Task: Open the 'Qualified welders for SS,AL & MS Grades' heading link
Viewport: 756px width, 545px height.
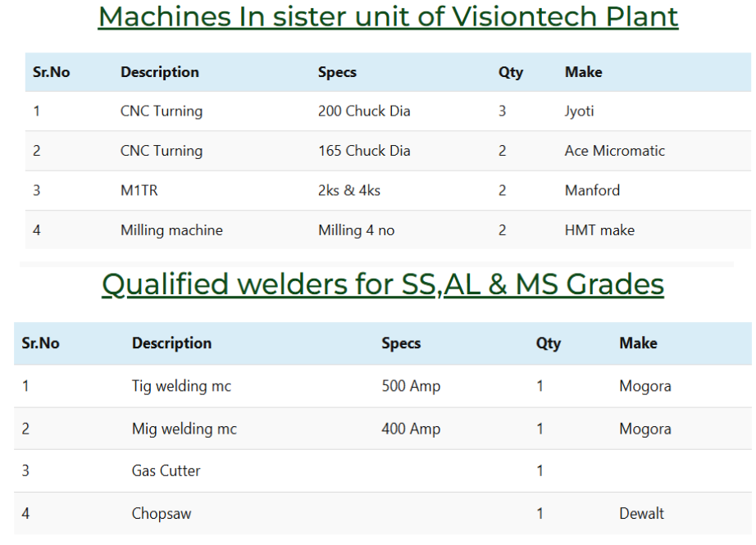Action: click(382, 284)
